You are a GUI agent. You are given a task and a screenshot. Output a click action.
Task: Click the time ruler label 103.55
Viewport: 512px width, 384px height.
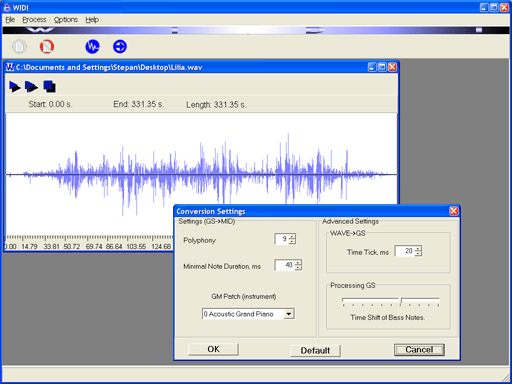coord(136,246)
